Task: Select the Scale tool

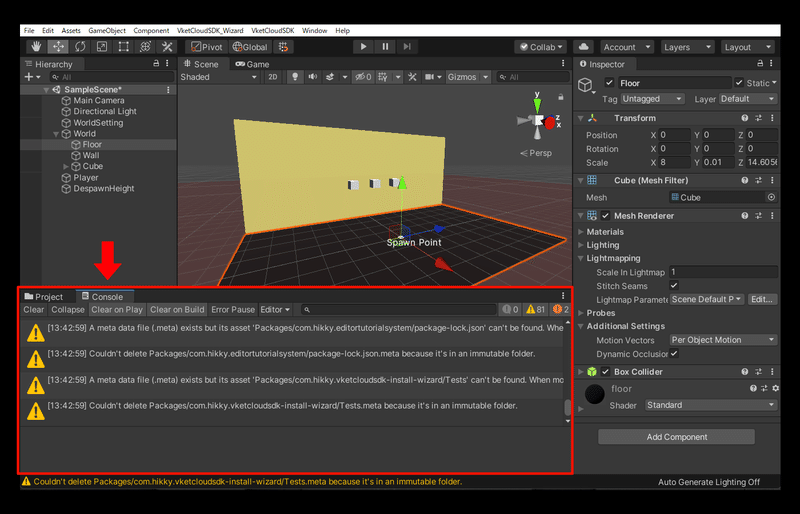Action: (x=102, y=47)
